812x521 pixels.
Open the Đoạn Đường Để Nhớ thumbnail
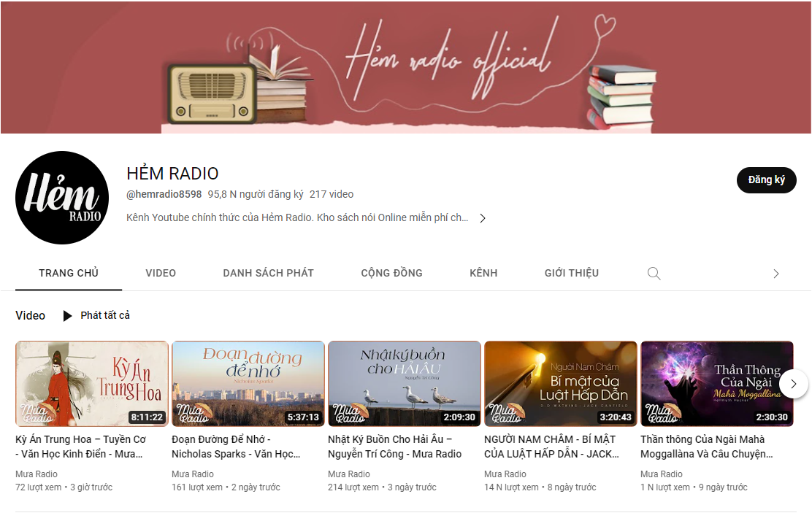248,384
